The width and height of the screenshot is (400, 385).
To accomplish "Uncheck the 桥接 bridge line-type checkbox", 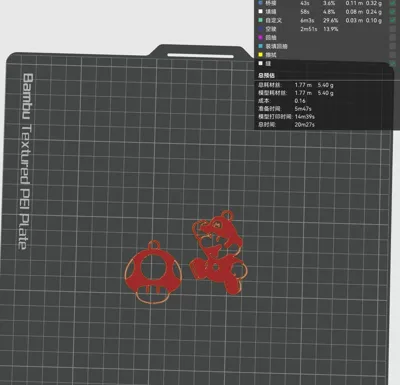I will point(393,3).
